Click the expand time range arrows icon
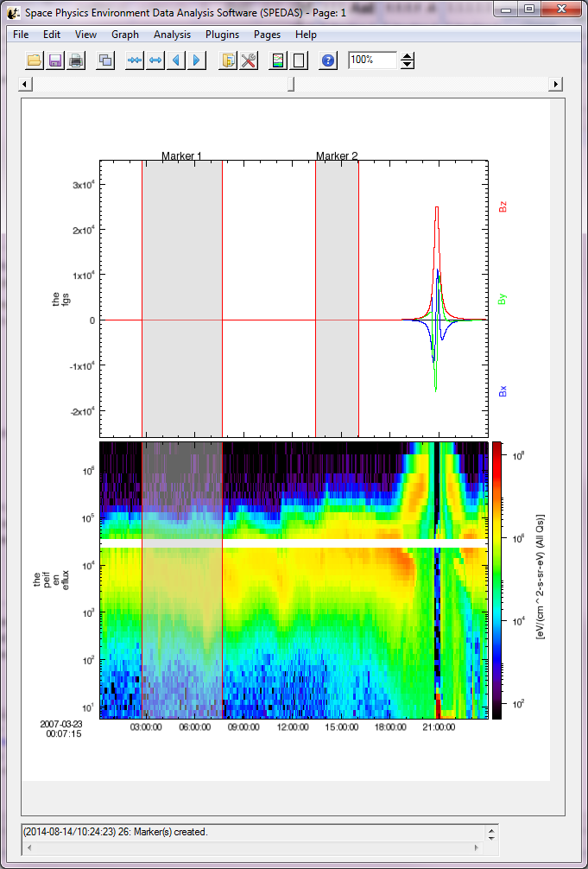588x869 pixels. tap(155, 60)
